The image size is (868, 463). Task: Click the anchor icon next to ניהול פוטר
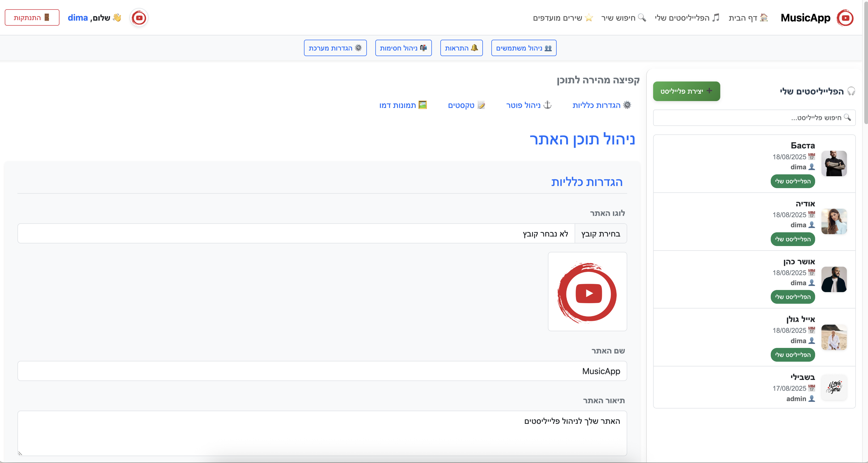click(547, 105)
